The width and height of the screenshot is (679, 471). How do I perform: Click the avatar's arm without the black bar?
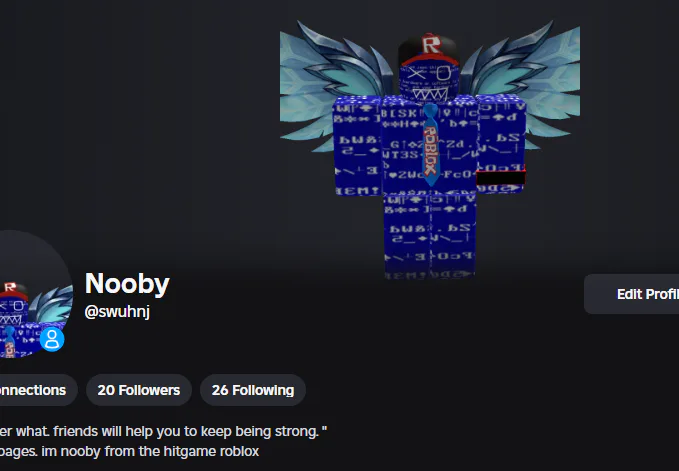point(358,146)
